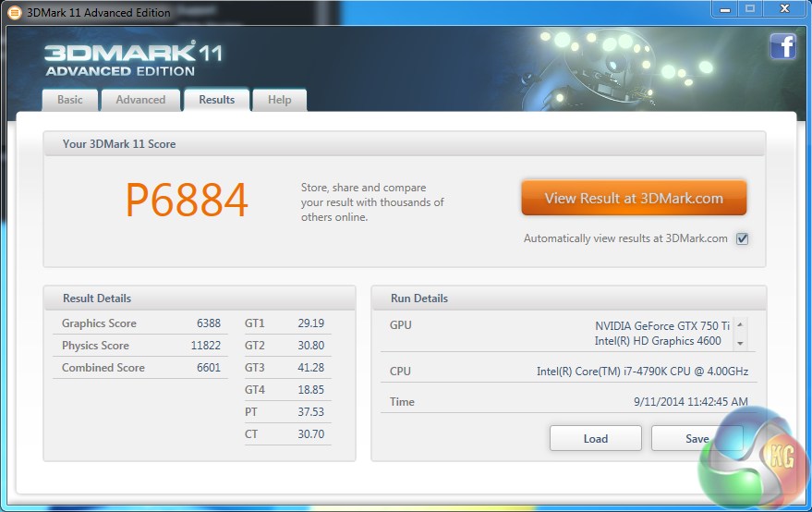812x512 pixels.
Task: Click the Combined Score label
Action: 103,368
